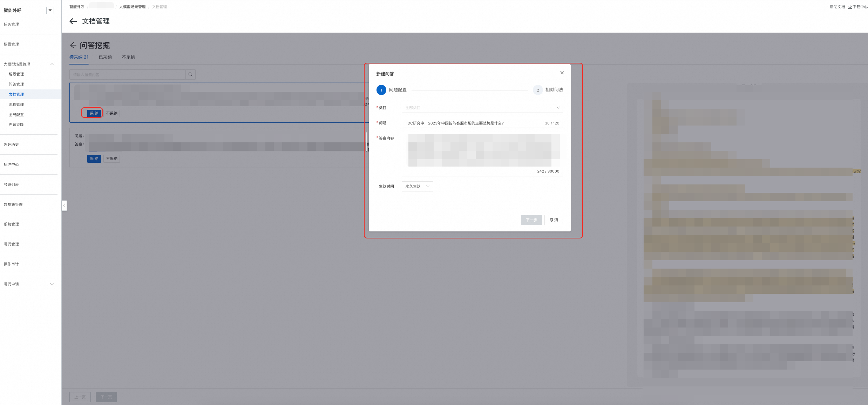Open the 帮助文档 link

pyautogui.click(x=838, y=7)
